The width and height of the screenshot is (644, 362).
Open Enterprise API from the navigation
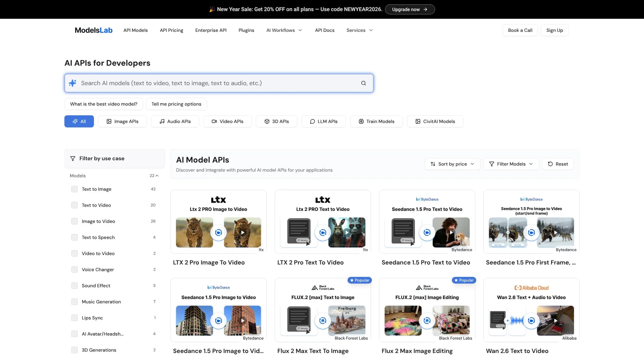point(211,30)
